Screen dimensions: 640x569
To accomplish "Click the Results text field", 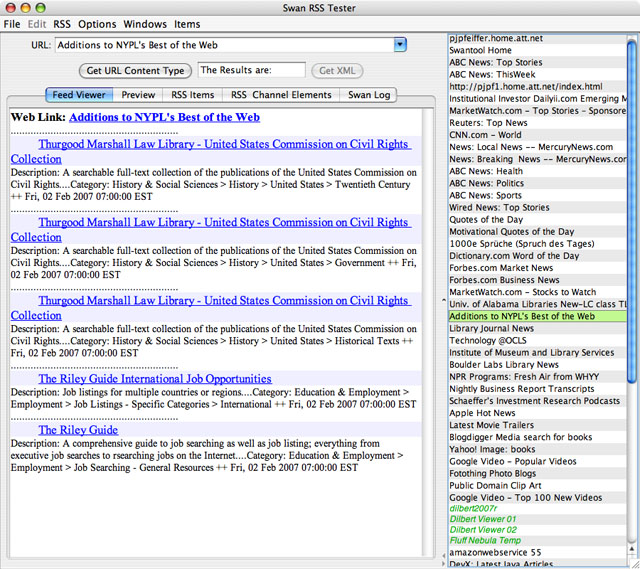I will click(x=251, y=71).
